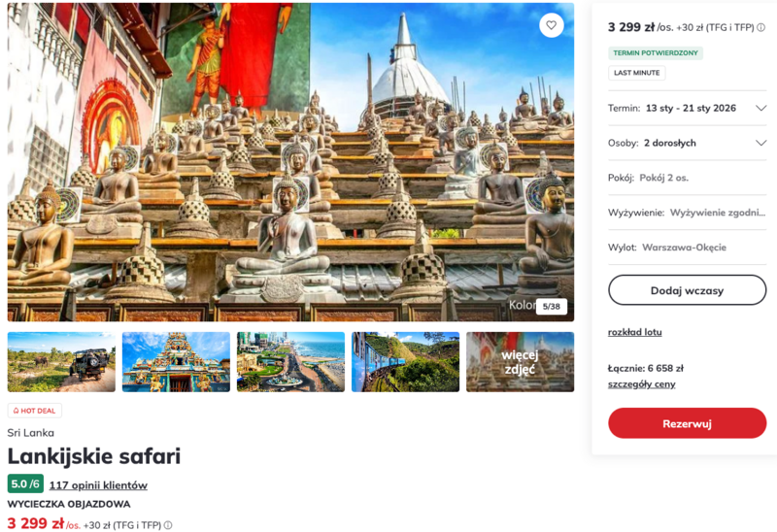777x532 pixels.
Task: Expand the Termin date dropdown
Action: 760,108
